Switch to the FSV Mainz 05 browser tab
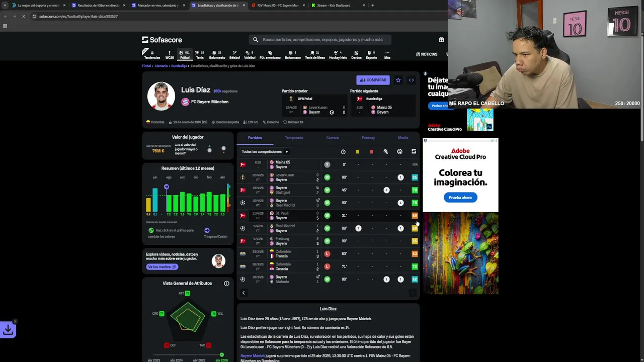644x362 pixels. pos(278,5)
